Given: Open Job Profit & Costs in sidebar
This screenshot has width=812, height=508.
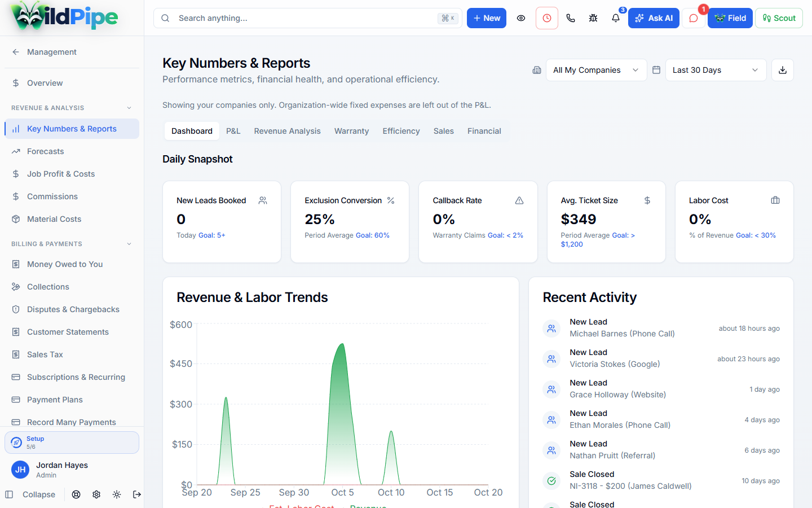Looking at the screenshot, I should (72, 174).
